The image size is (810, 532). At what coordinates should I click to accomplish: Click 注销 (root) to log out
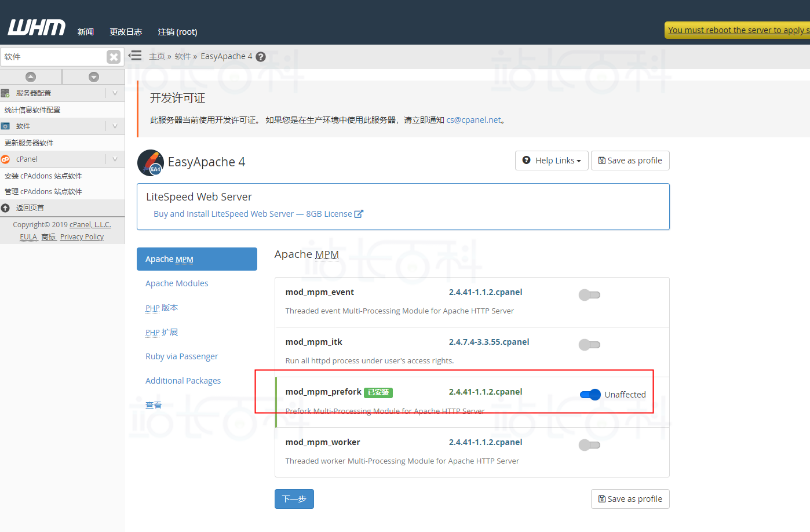tap(177, 32)
